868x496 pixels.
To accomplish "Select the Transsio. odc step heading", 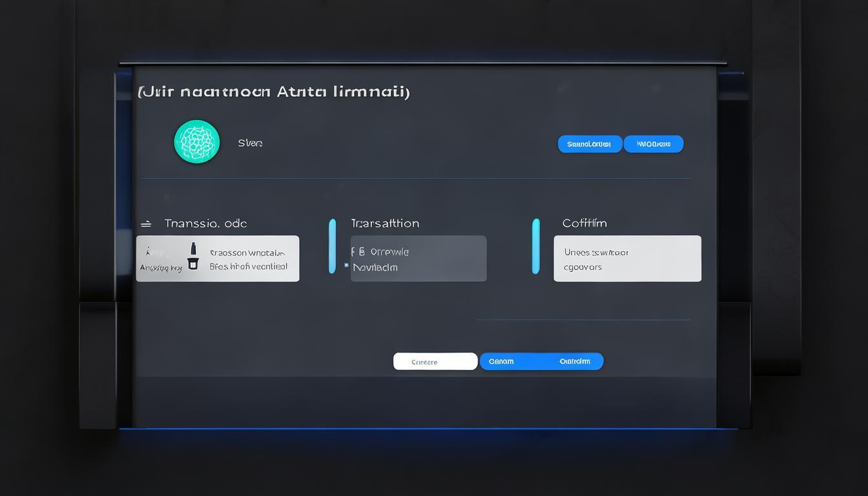I will (x=205, y=223).
